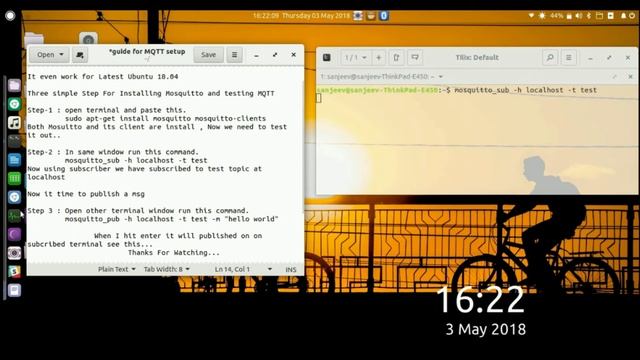The image size is (640, 360).
Task: Open the Ln 14, Col 1 position dropdown
Action: click(x=243, y=269)
